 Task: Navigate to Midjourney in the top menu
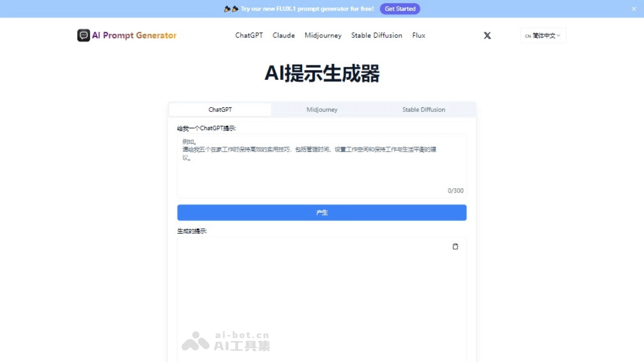[x=323, y=35]
